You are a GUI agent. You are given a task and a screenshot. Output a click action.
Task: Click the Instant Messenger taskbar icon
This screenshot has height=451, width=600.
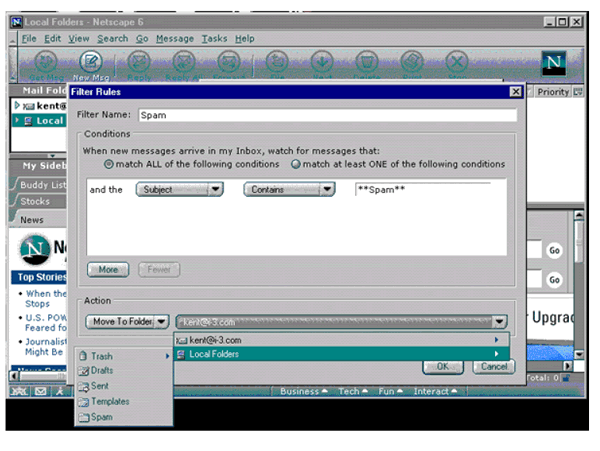coord(60,391)
